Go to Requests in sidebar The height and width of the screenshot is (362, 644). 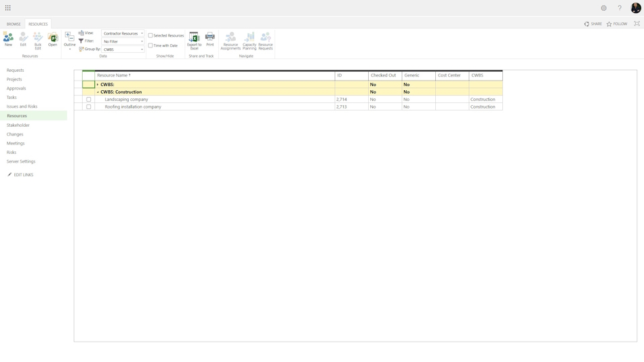coord(15,71)
